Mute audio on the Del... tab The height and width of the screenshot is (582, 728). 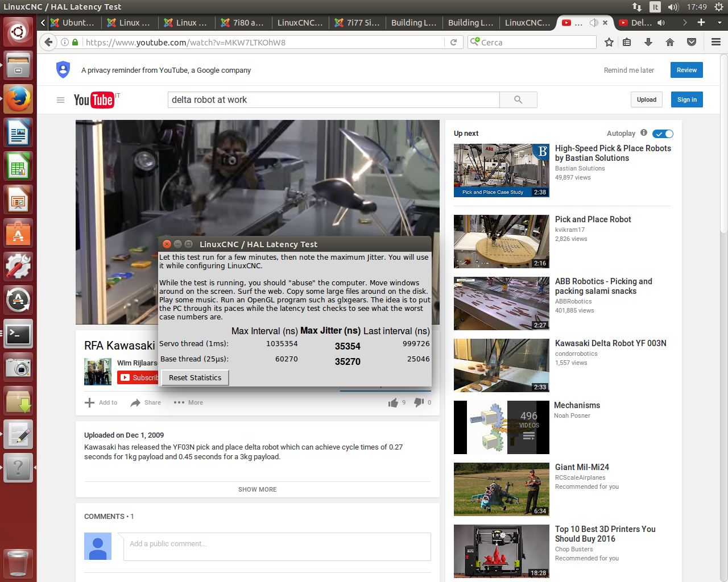point(661,23)
